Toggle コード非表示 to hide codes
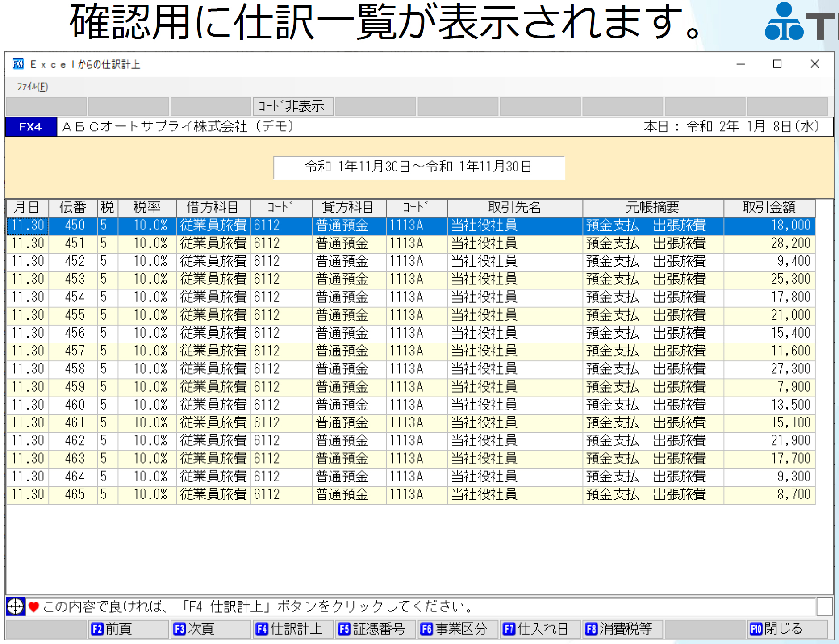 click(x=294, y=106)
